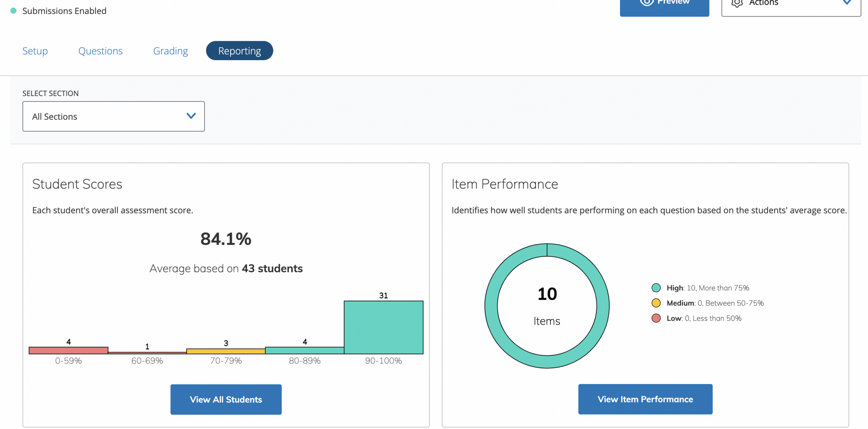Select the Reporting tab
Viewport: 868px width, 429px height.
[x=239, y=51]
